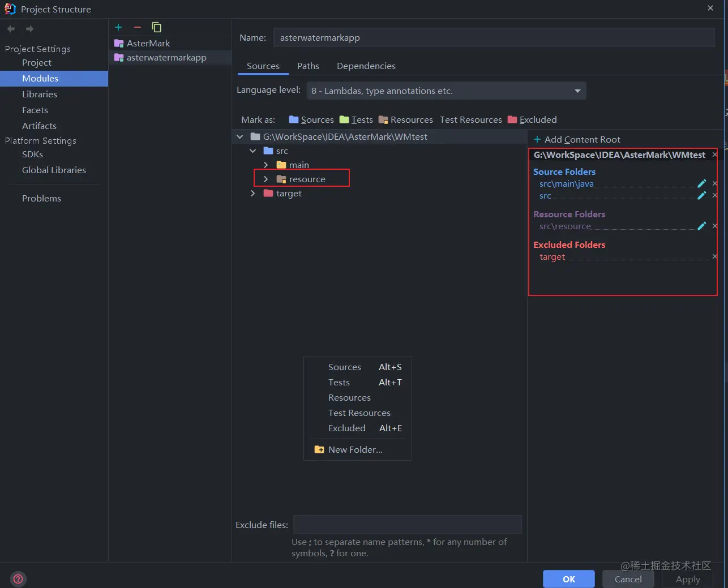Unmark the src\main\java source folder

tap(714, 183)
